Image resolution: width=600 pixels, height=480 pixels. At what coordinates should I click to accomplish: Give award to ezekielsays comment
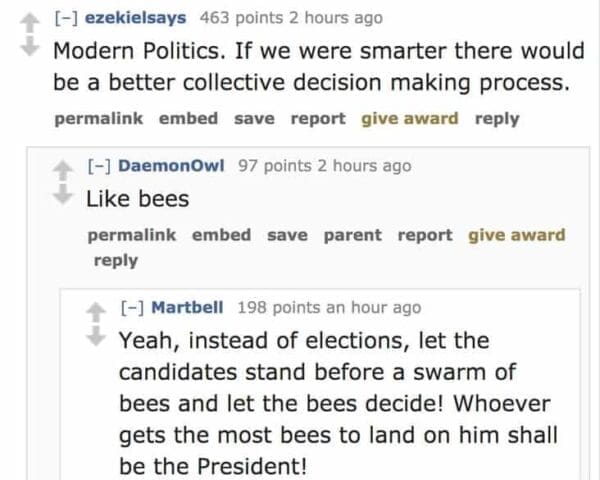pos(409,118)
